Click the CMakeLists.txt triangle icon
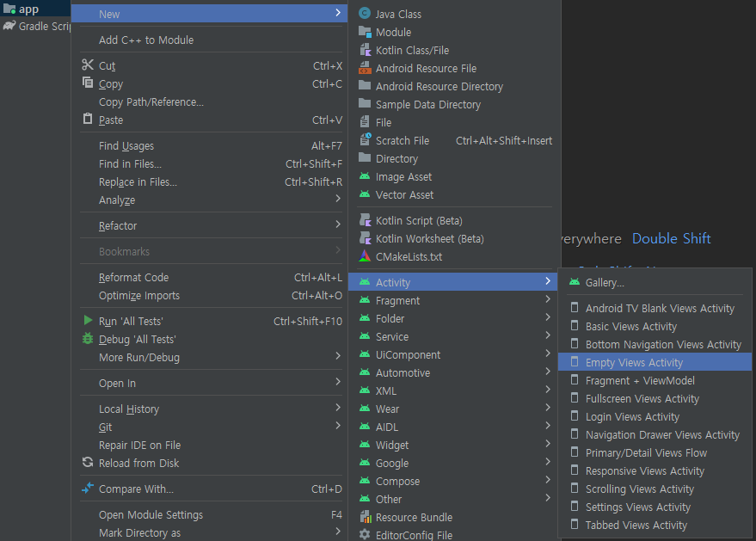The width and height of the screenshot is (756, 541). 365,256
